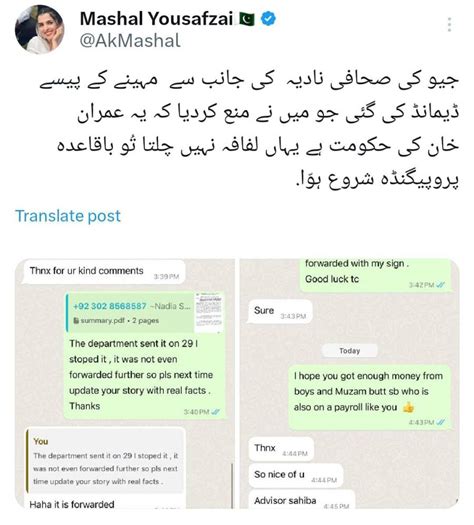Image resolution: width=474 pixels, height=525 pixels.
Task: Click the summary.pdf file icon
Action: coord(76,321)
